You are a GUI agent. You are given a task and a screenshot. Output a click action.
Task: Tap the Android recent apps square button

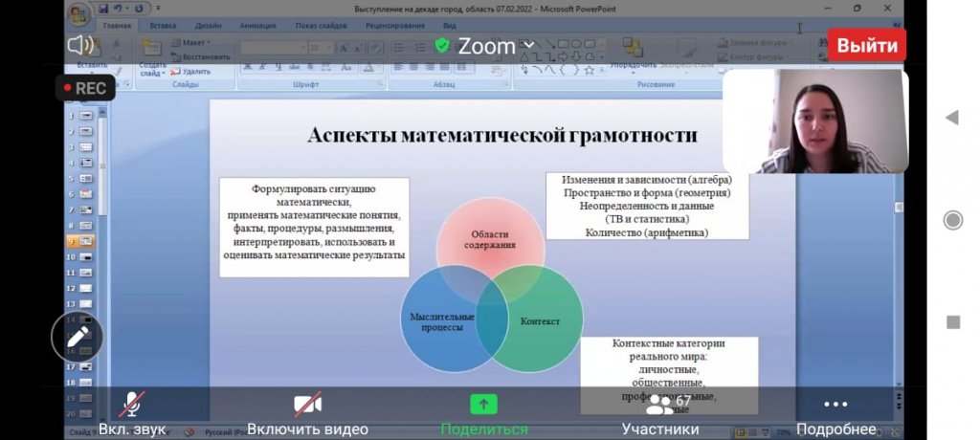952,322
